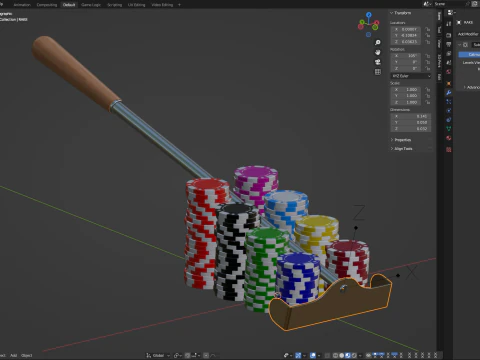The width and height of the screenshot is (480, 360).
Task: Switch to the Animation workspace tab
Action: tap(22, 5)
